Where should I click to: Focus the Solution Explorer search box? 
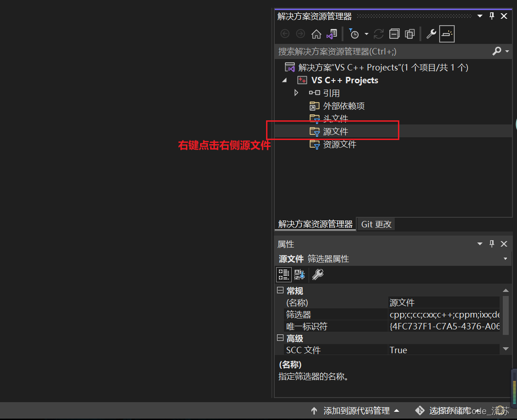point(382,51)
